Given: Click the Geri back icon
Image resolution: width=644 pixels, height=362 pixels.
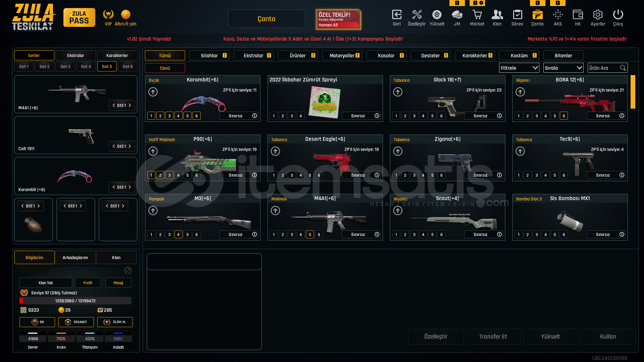Looking at the screenshot, I should click(x=396, y=15).
